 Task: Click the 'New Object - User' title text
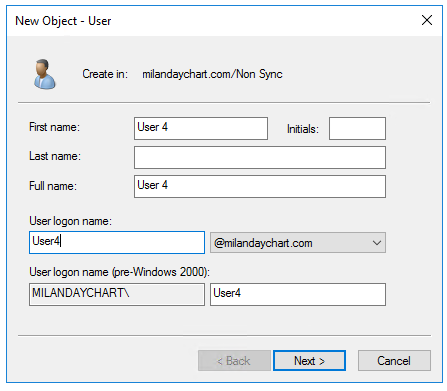(x=63, y=21)
